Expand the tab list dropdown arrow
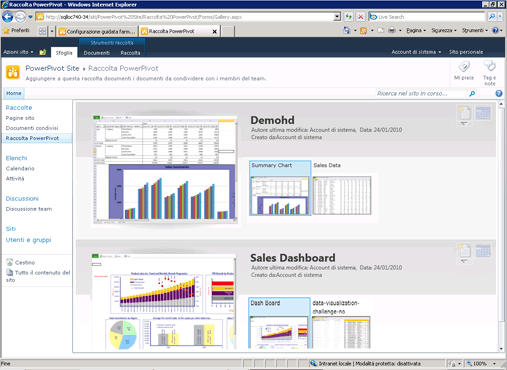Viewport: 507px width, 370px height. 52,31
